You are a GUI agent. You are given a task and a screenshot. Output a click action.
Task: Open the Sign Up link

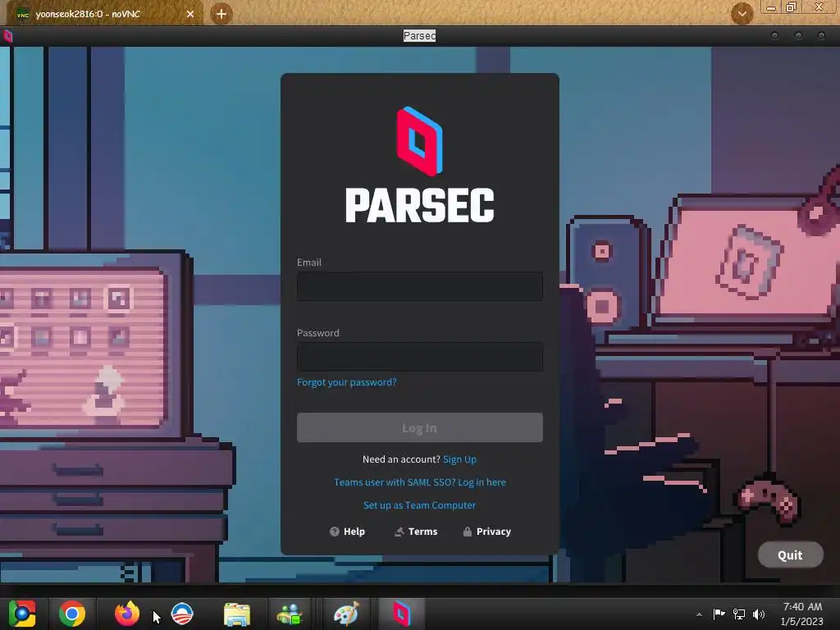459,459
